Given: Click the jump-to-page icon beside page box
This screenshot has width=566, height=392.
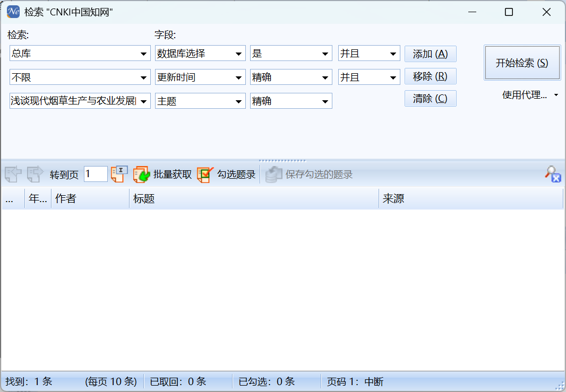Looking at the screenshot, I should pyautogui.click(x=119, y=174).
